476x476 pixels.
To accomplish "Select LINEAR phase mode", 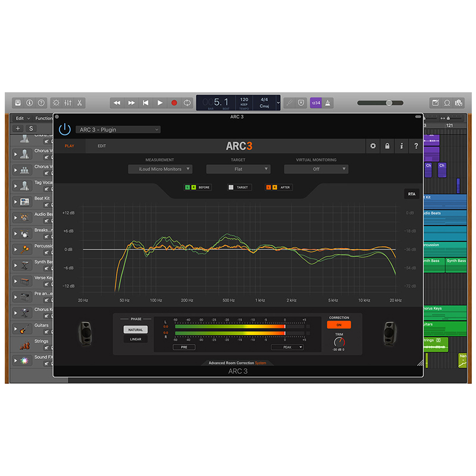I will click(x=136, y=339).
